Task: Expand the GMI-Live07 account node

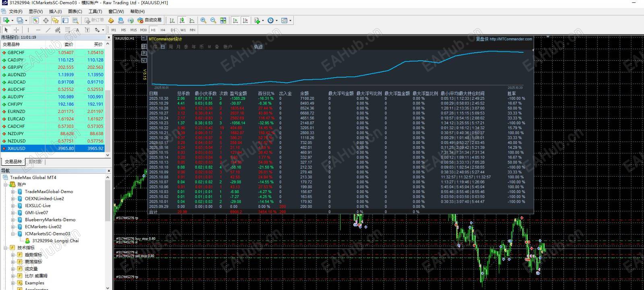Action: pos(13,213)
